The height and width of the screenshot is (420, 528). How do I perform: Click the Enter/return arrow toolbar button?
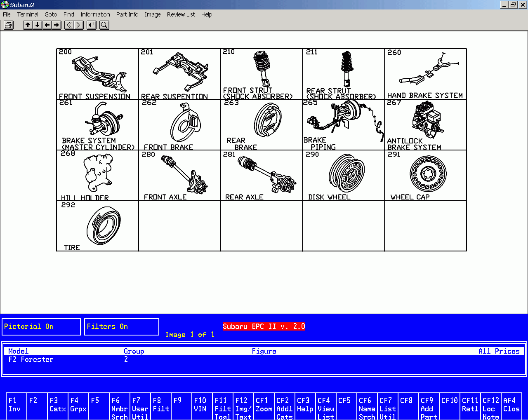click(92, 25)
